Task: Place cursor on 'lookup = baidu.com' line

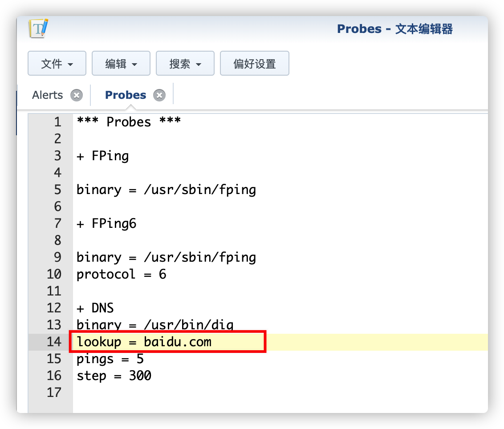Action: tap(144, 342)
